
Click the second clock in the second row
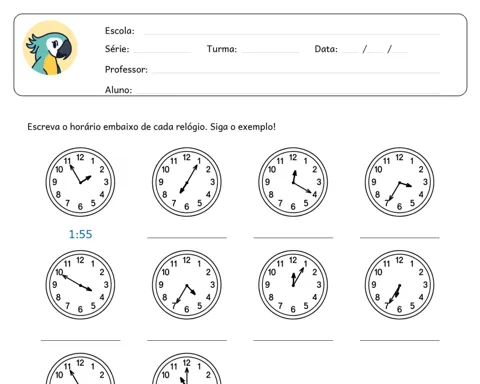coord(187,285)
